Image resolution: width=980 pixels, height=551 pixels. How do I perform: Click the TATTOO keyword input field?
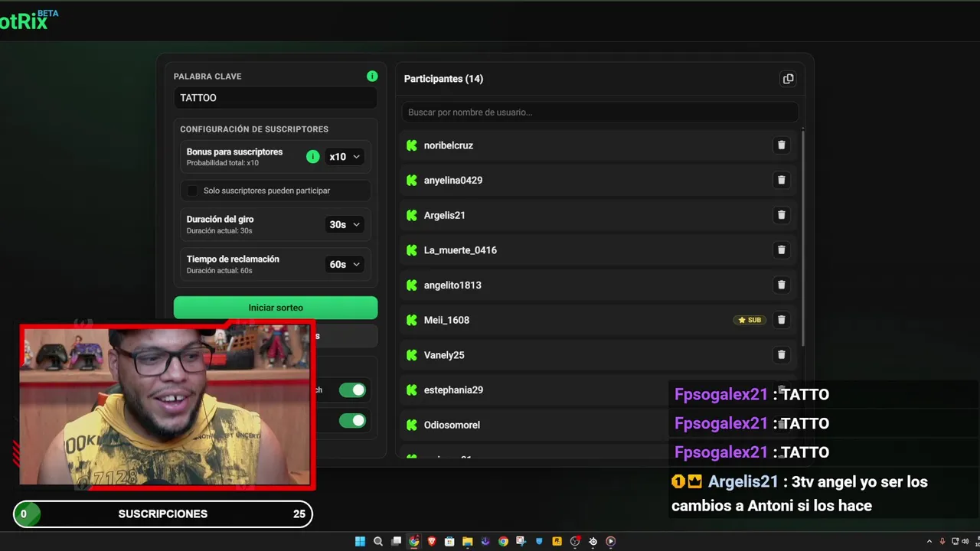[x=276, y=98]
